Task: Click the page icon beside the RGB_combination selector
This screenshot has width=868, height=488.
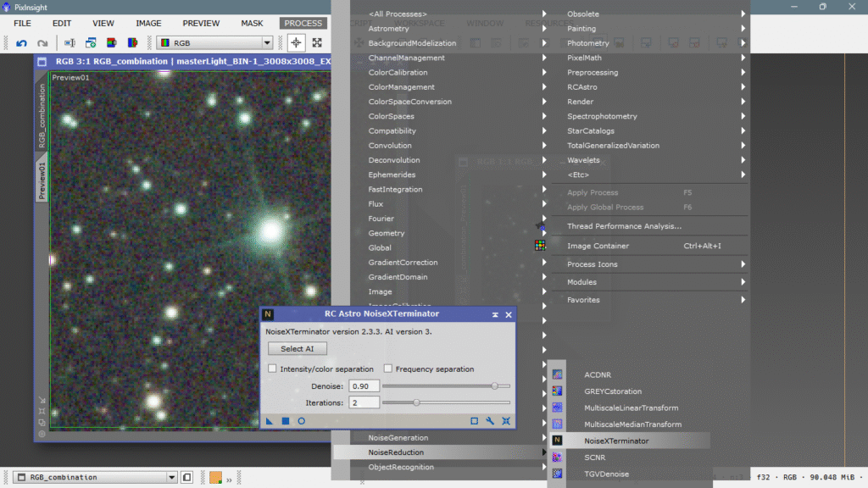Action: [x=187, y=478]
